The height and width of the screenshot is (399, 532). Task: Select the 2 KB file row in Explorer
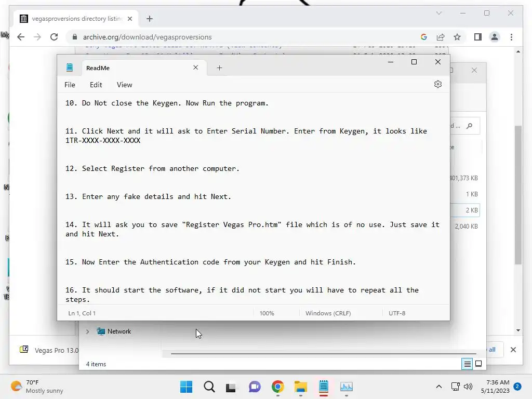(465, 210)
